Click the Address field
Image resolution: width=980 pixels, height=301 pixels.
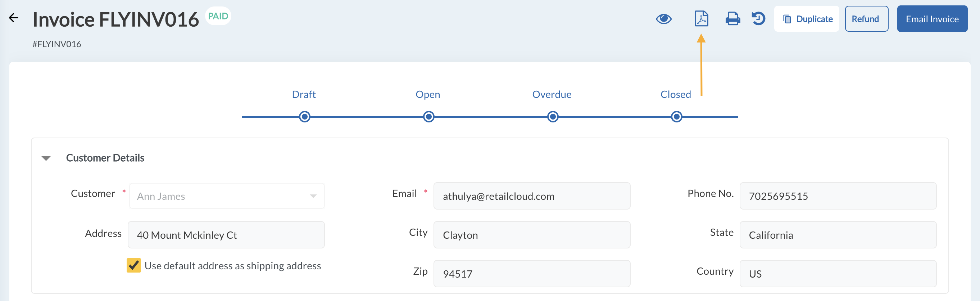pos(226,235)
